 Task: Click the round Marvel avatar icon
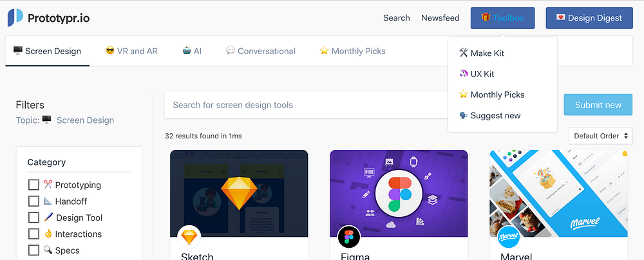click(x=509, y=237)
